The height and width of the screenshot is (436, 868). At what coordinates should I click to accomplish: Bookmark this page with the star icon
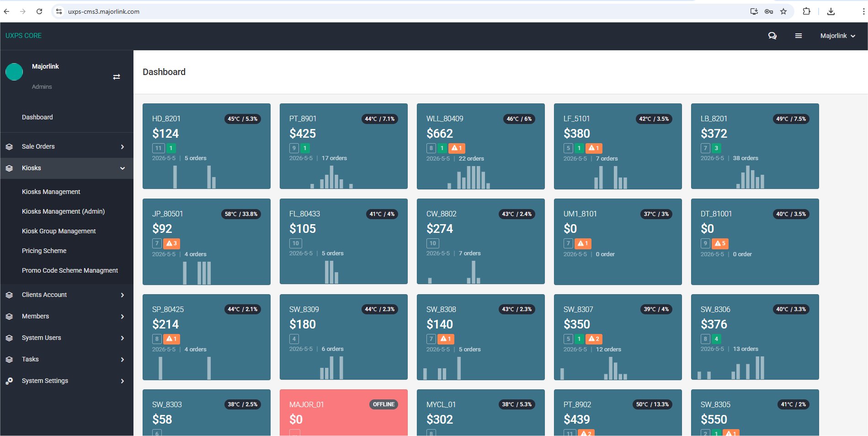pyautogui.click(x=783, y=11)
